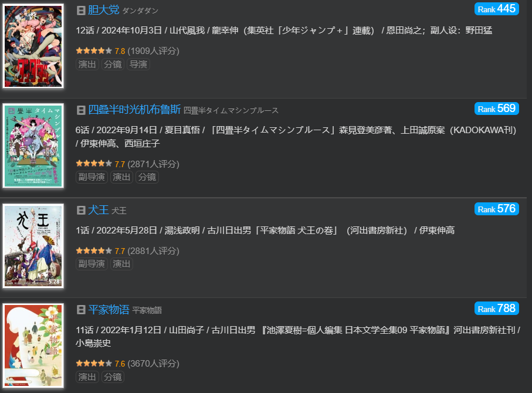The height and width of the screenshot is (393, 532).
Task: Open the 胆大党 title link
Action: click(x=103, y=10)
